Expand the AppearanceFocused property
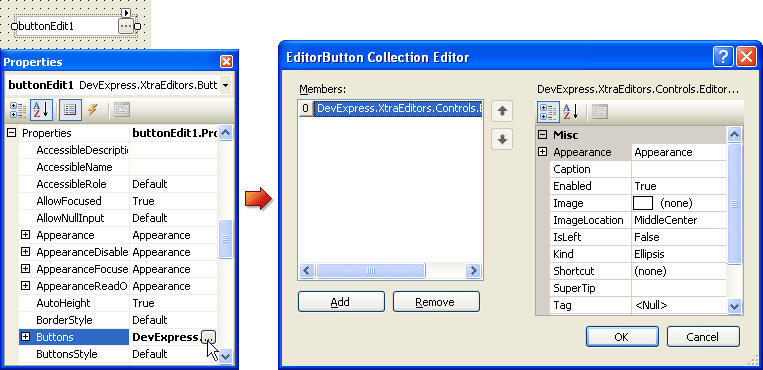 pyautogui.click(x=26, y=269)
